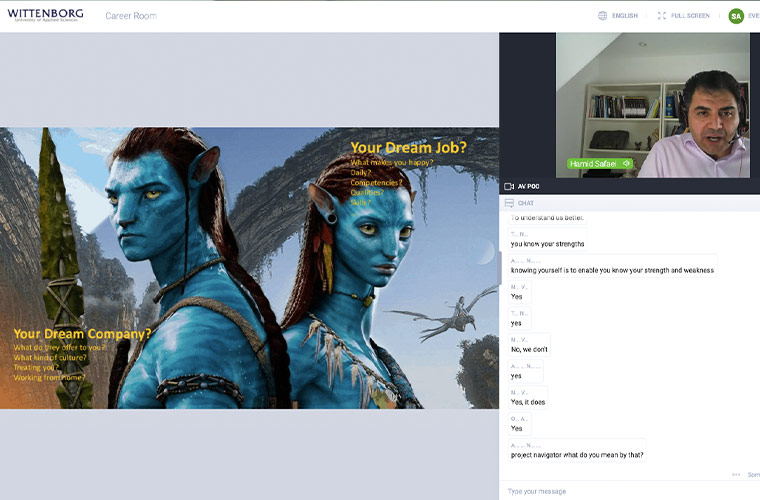This screenshot has height=500, width=760.
Task: Click the camera icon beside AV POD
Action: pos(509,187)
